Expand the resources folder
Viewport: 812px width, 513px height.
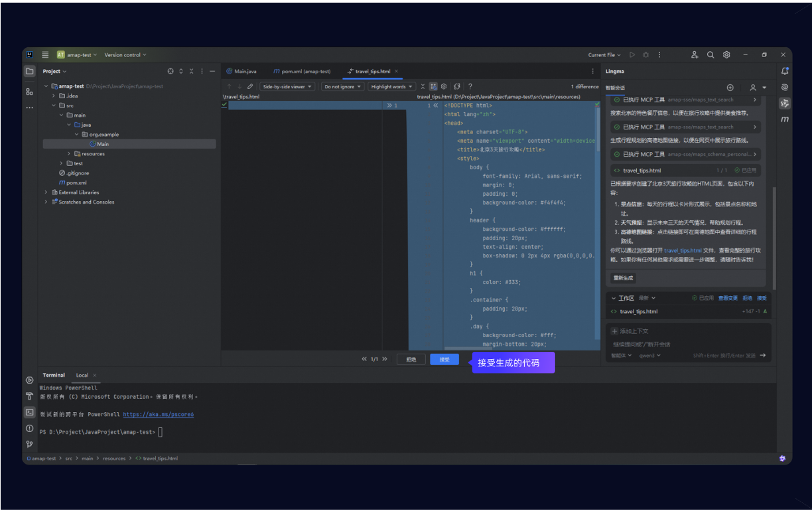pos(69,153)
